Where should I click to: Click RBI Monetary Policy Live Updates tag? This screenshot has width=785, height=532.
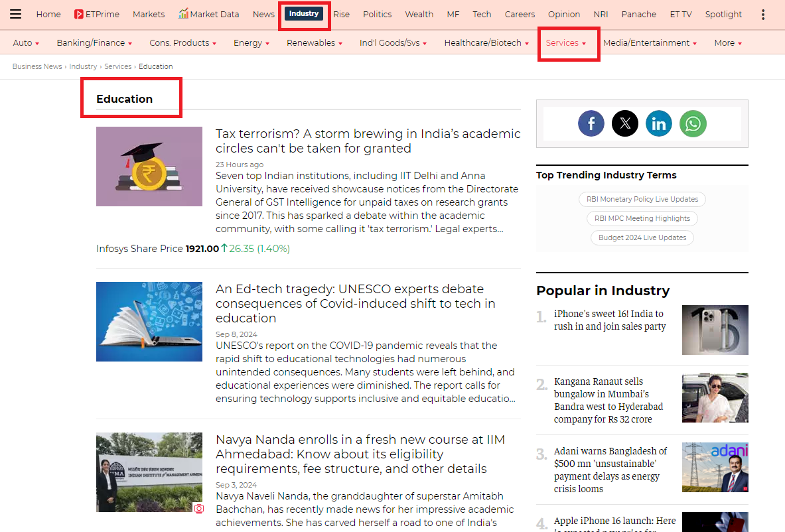[642, 199]
